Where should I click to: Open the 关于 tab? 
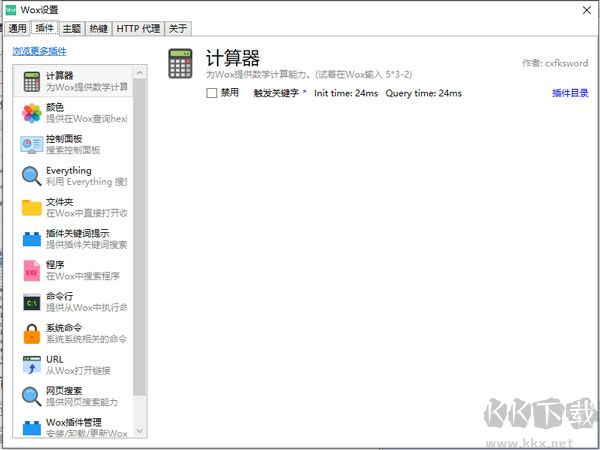[178, 28]
